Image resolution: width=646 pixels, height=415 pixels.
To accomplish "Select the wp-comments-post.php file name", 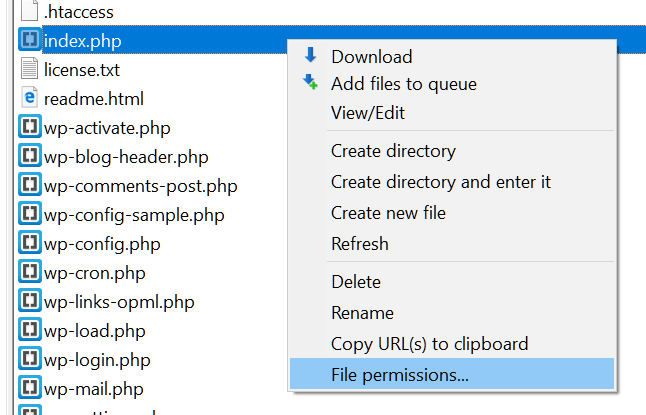I will 140,186.
